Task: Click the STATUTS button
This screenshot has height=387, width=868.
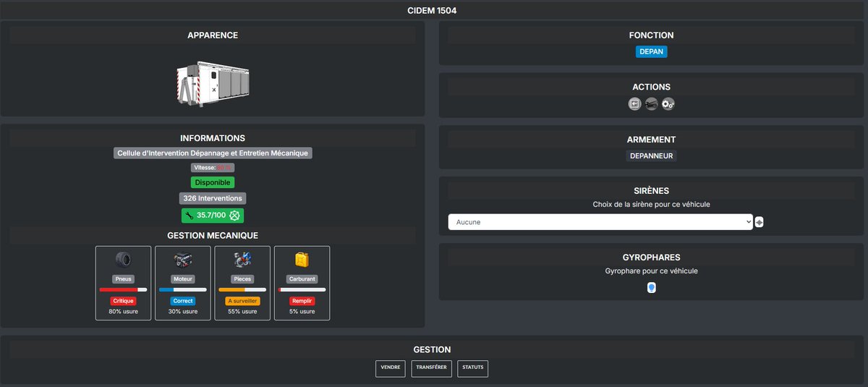Action: coord(472,368)
